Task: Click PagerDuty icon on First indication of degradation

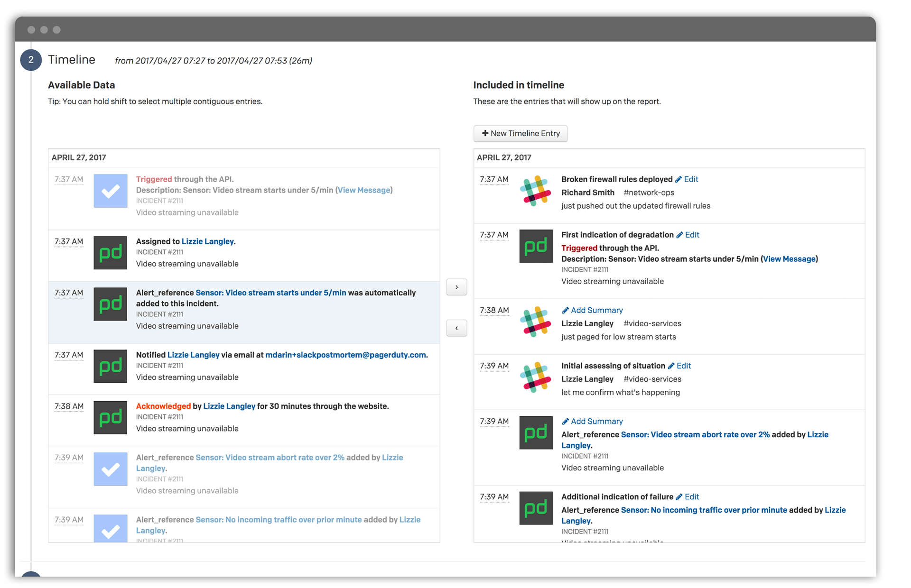Action: (x=536, y=246)
